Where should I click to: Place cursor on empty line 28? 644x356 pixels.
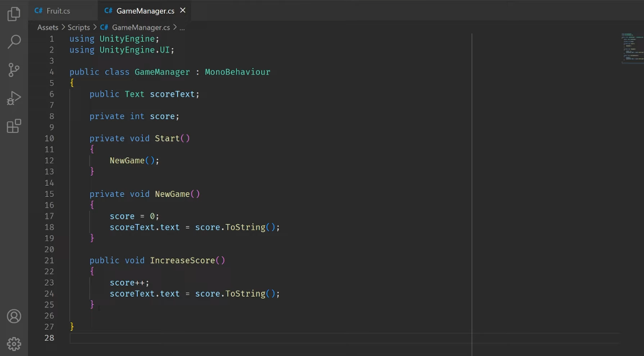point(344,338)
